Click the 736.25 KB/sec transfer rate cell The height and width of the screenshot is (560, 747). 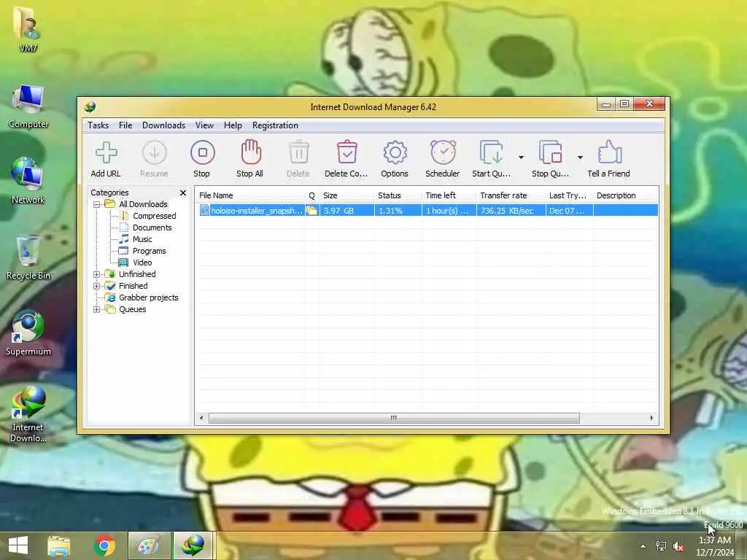(511, 211)
